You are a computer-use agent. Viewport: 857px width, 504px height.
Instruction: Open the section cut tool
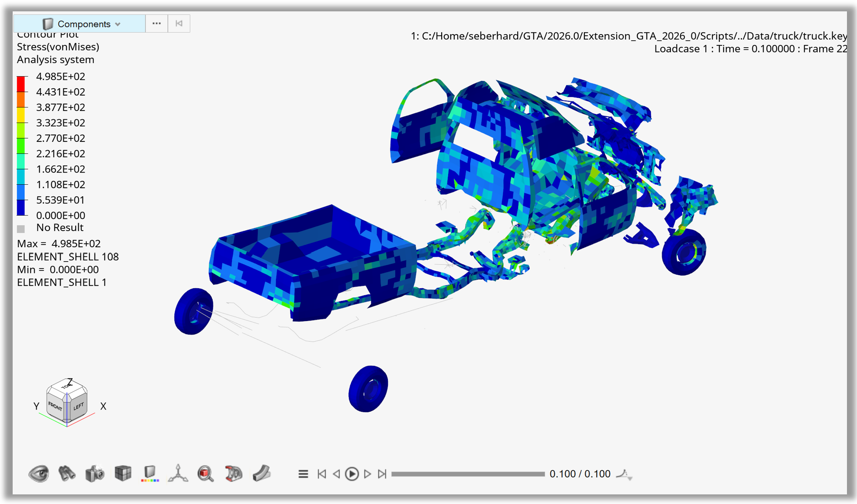(233, 473)
